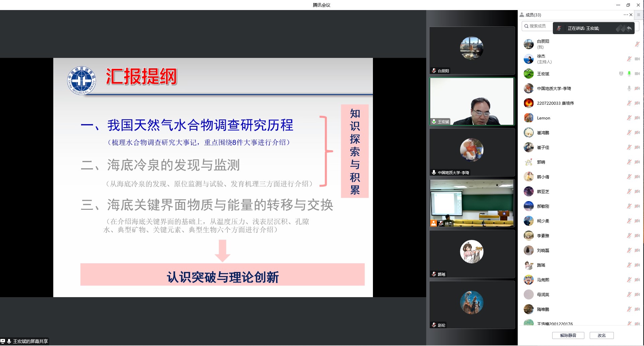Select 徐杰's classroom video tile
This screenshot has width=644, height=346.
click(472, 203)
